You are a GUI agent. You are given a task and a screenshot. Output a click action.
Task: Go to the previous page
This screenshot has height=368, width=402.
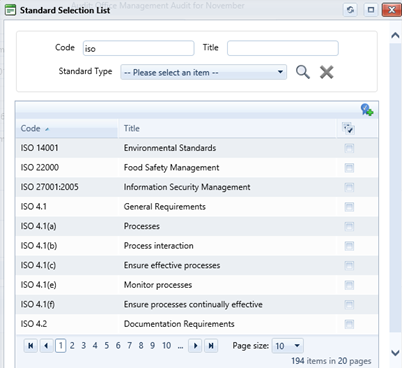(46, 346)
